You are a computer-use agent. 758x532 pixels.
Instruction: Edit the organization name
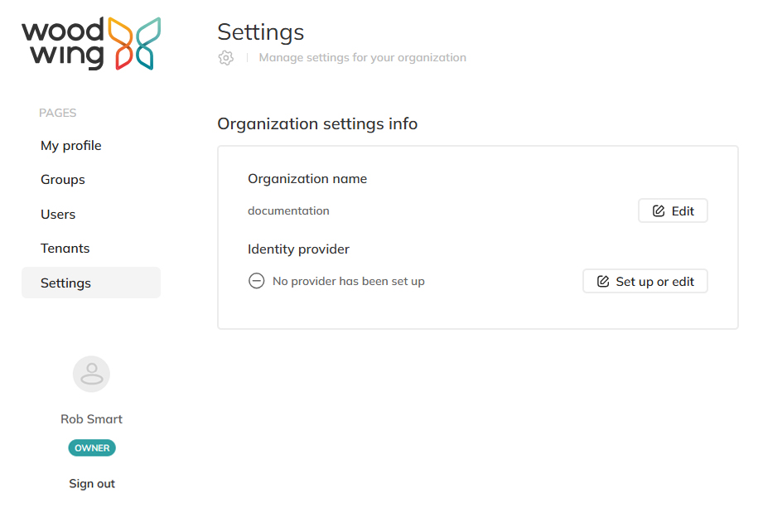pos(673,210)
